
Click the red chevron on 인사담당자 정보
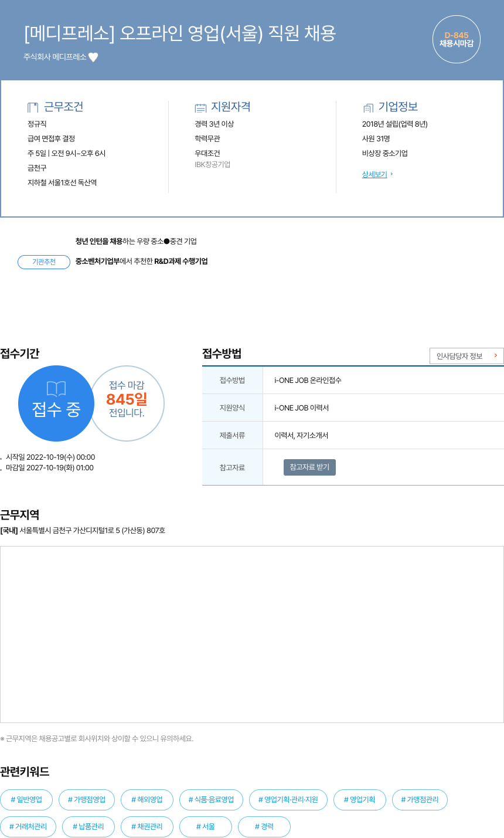point(495,355)
